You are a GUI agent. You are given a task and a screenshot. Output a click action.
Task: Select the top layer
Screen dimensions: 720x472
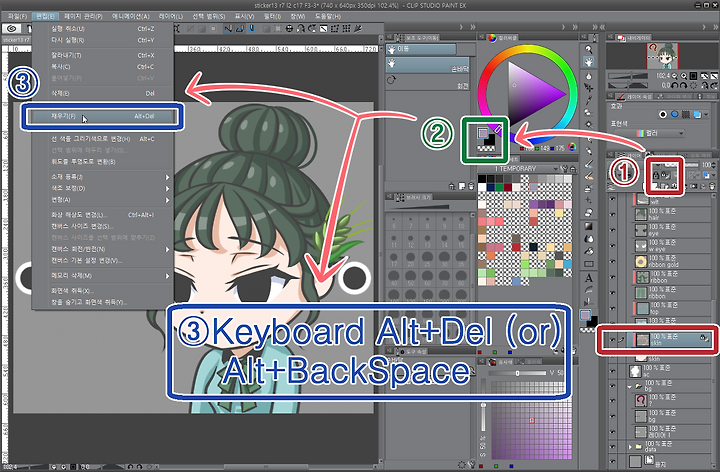pyautogui.click(x=672, y=308)
